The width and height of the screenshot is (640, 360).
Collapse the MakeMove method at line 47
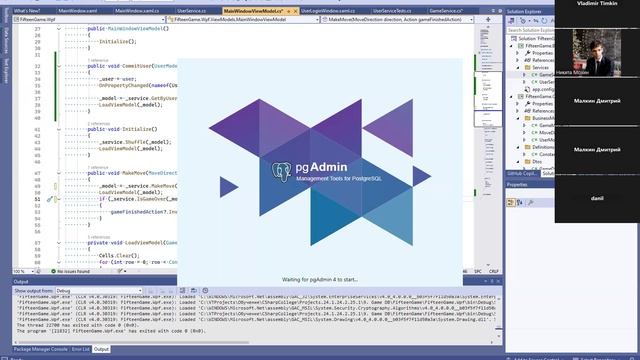click(59, 173)
